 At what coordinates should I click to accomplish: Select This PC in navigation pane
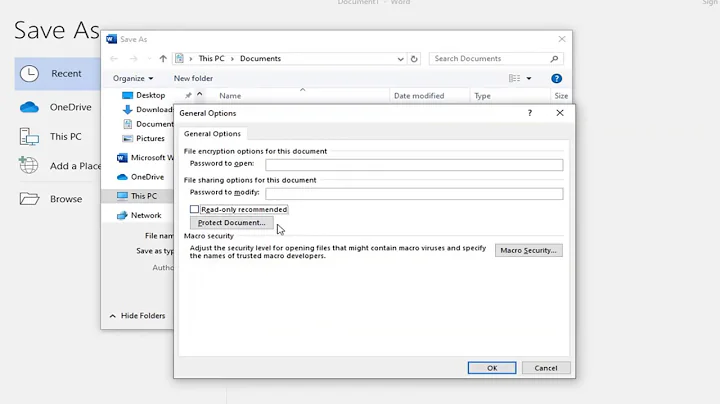(x=137, y=196)
